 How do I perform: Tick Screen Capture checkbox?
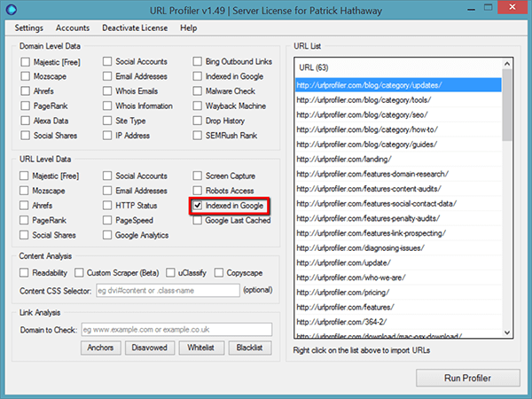point(197,176)
